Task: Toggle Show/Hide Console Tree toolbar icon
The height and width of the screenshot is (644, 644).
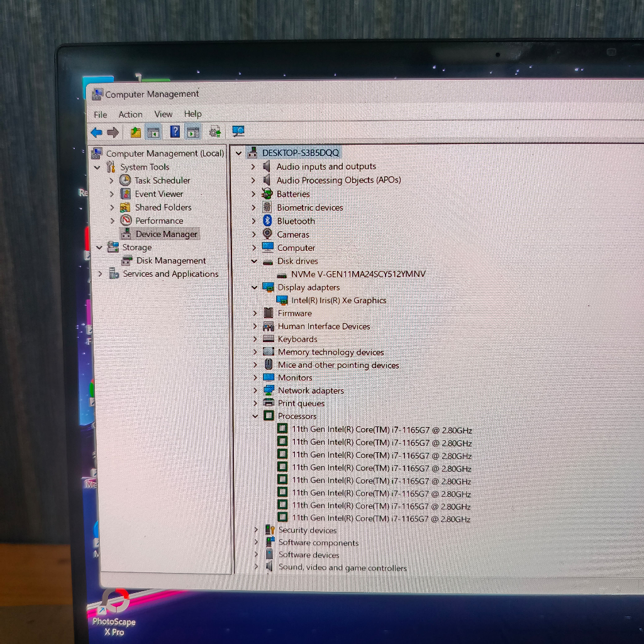Action: pyautogui.click(x=153, y=132)
